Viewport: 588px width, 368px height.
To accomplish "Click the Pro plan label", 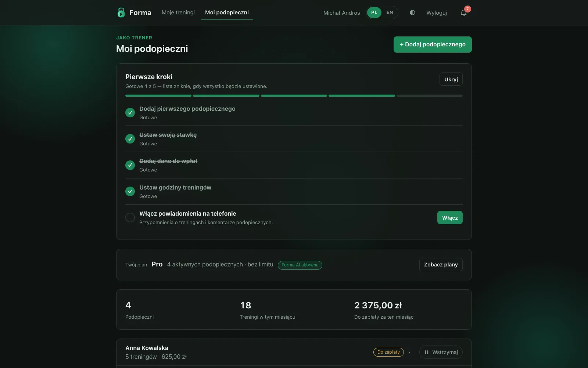I will [x=157, y=264].
